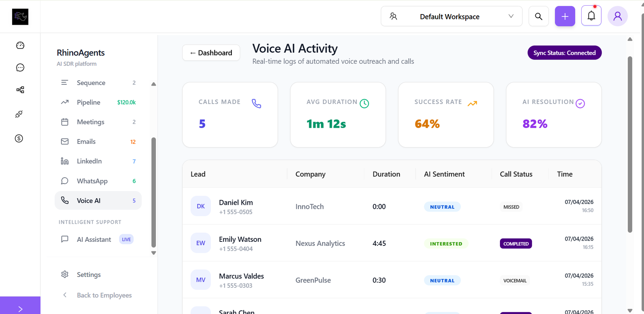Viewport: 644px width, 314px height.
Task: Click the Pipeline trend icon
Action: tap(64, 102)
